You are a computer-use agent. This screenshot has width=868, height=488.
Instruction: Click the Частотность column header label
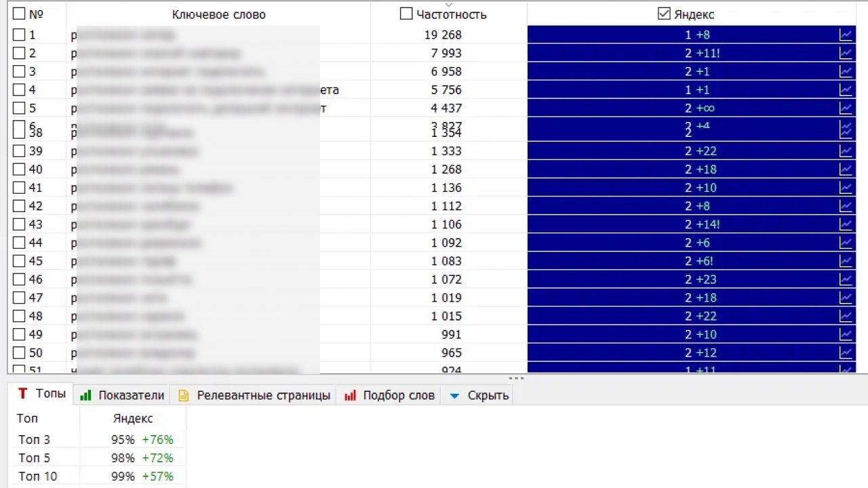(451, 14)
